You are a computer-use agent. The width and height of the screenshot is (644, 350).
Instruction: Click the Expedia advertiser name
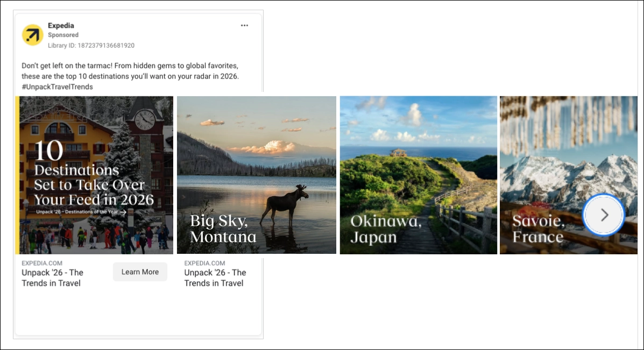click(61, 25)
